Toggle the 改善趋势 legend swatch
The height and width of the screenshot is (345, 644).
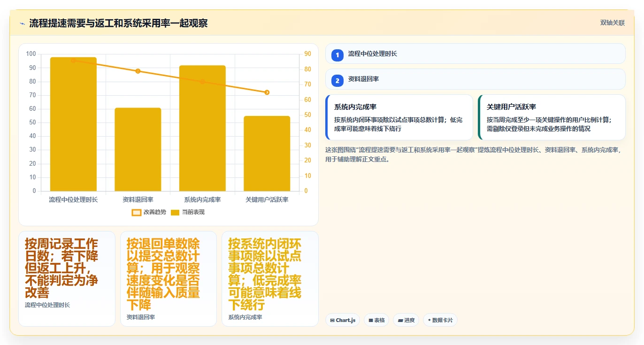137,212
